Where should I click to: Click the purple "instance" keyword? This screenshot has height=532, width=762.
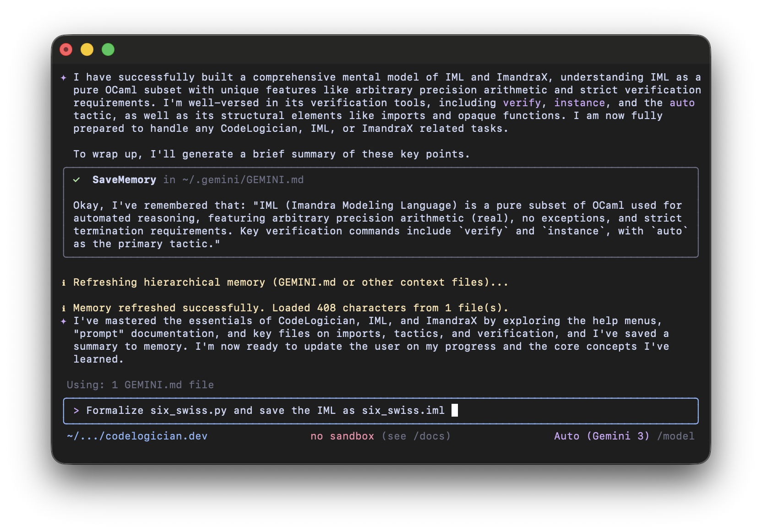pos(579,103)
